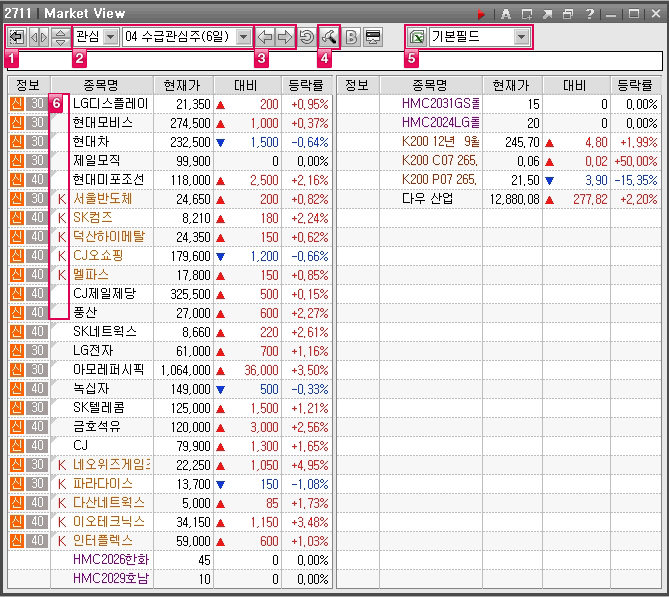This screenshot has width=669, height=597.
Task: Select stock CJ제일제당
Action: coord(105,294)
